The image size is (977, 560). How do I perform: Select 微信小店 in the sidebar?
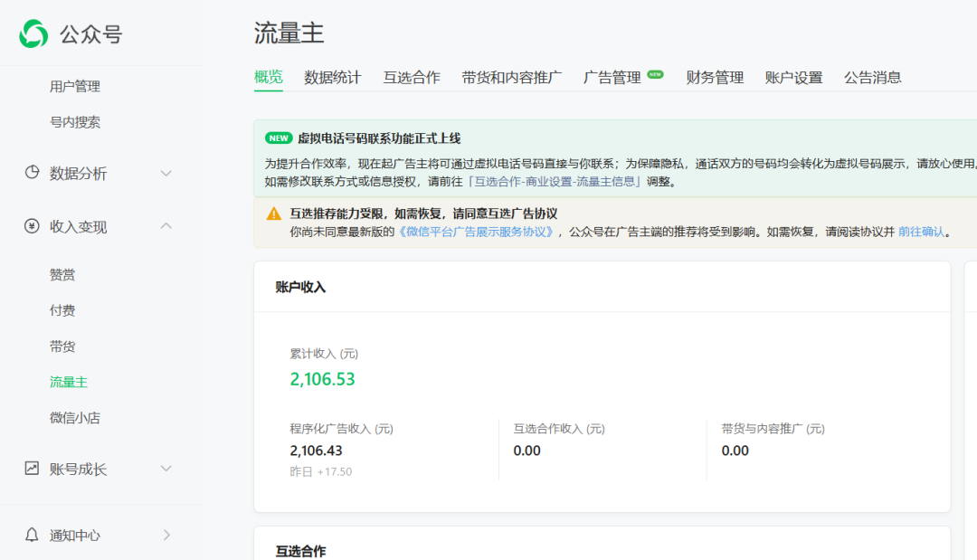click(76, 417)
